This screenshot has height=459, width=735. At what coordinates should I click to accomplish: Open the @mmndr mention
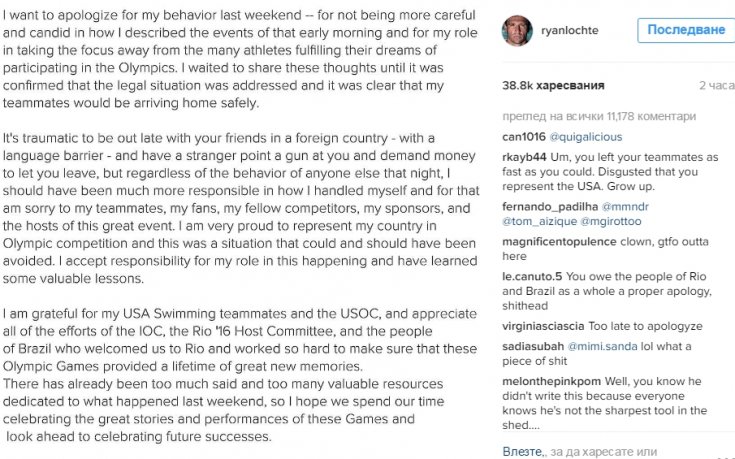625,207
